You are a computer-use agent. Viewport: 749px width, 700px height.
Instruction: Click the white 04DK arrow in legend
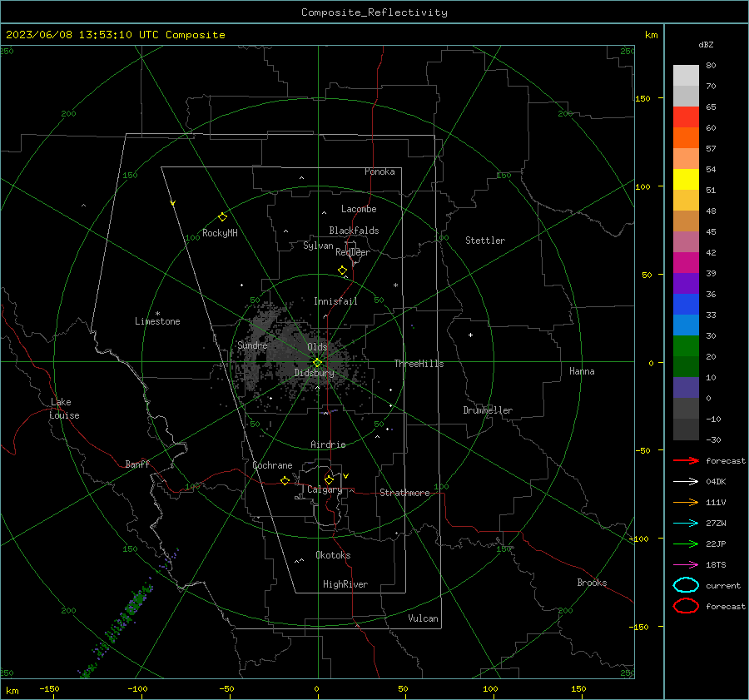[x=687, y=481]
